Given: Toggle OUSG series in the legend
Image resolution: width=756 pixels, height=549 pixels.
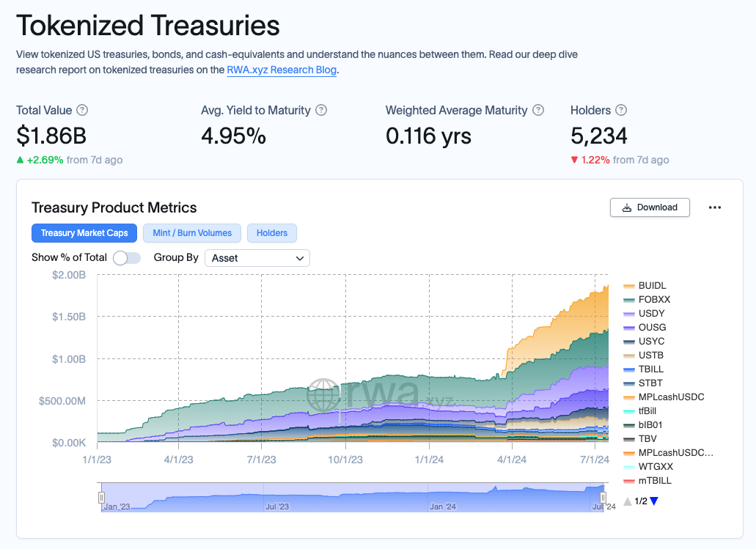Looking at the screenshot, I should [645, 328].
